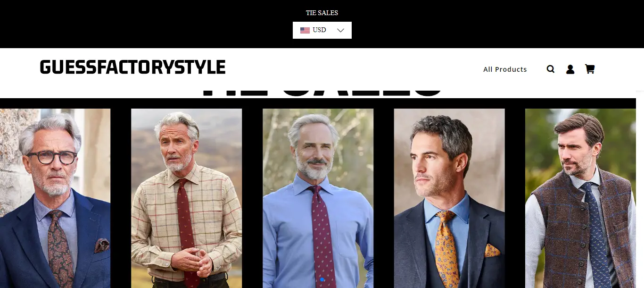Click the USD label text
Viewport: 644px width, 288px height.
[x=319, y=30]
